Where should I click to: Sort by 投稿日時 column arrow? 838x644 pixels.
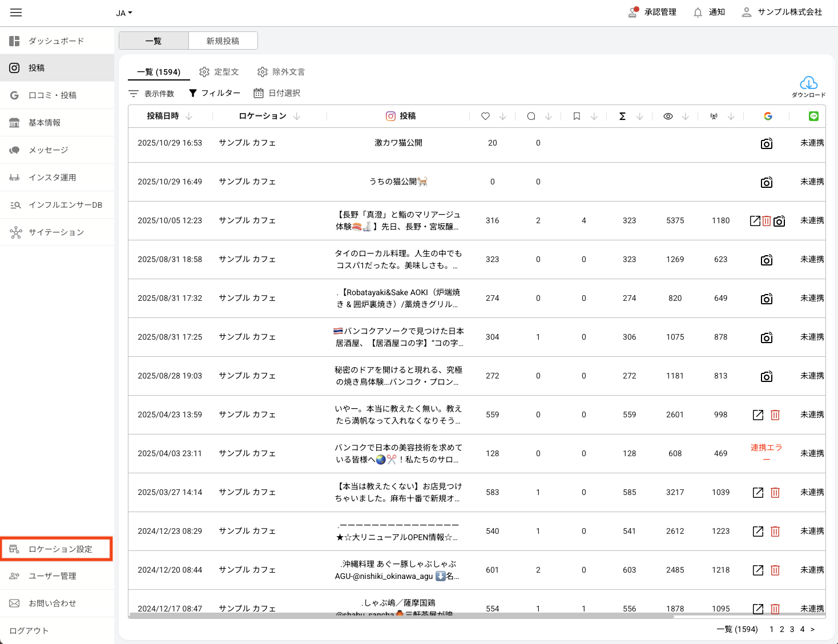point(189,116)
